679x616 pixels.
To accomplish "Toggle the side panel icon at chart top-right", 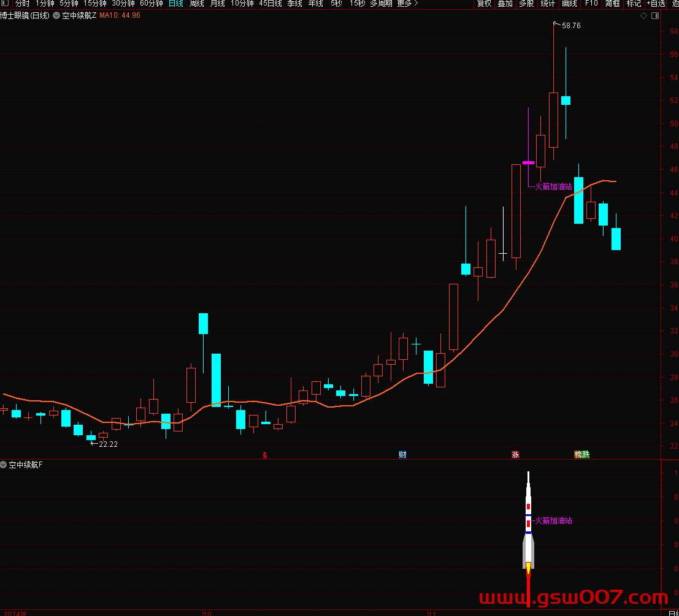I will [x=655, y=15].
